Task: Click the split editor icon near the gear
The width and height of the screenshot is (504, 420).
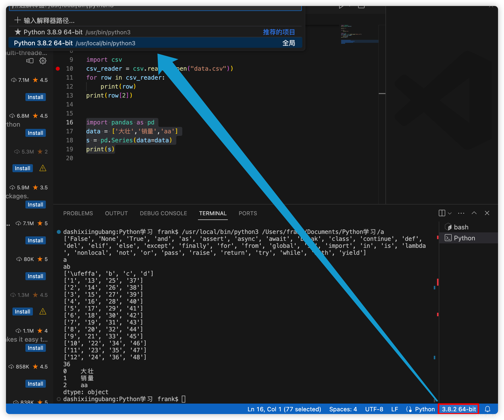Action: click(x=30, y=60)
